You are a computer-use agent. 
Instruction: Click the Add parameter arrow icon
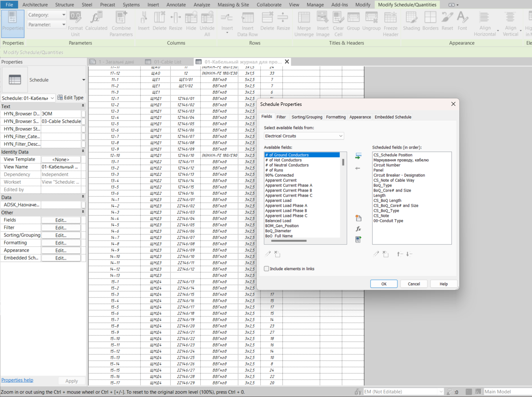358,156
